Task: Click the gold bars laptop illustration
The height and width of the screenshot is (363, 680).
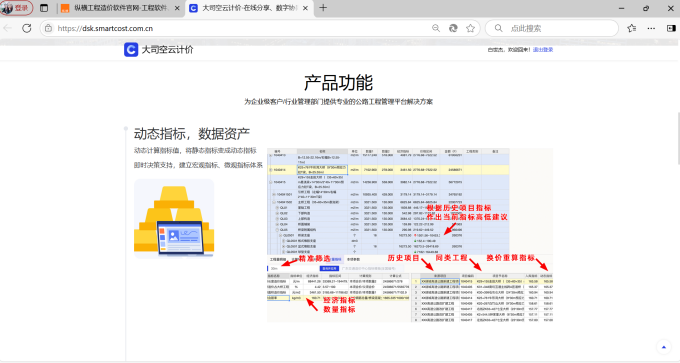Action: click(x=174, y=219)
